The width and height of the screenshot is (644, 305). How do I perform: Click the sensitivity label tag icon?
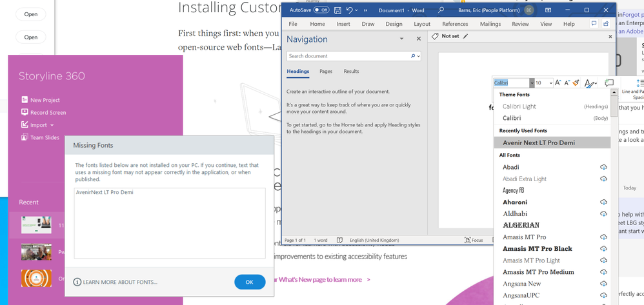435,36
